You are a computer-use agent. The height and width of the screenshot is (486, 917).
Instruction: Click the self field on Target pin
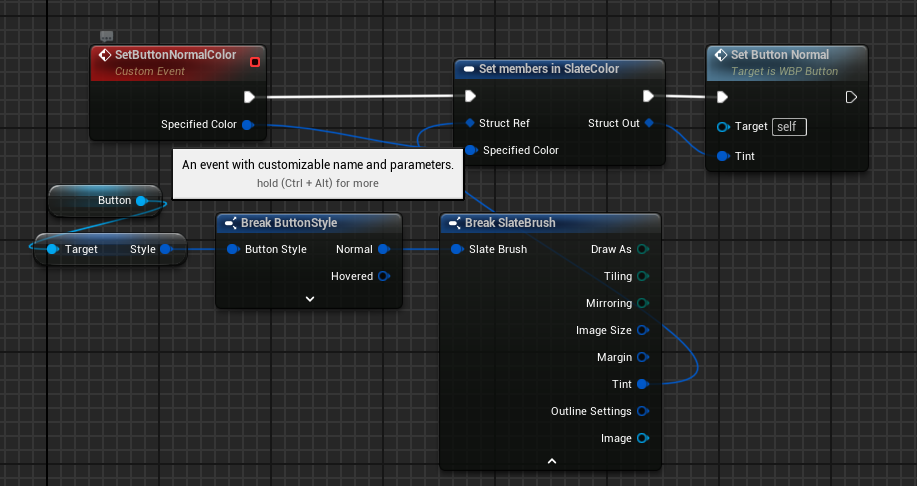click(790, 127)
